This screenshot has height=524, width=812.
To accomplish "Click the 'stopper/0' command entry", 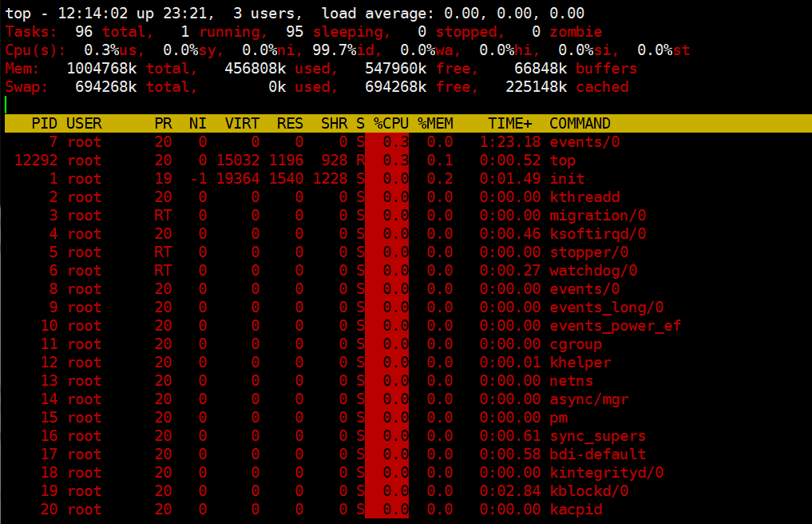I will click(x=588, y=252).
